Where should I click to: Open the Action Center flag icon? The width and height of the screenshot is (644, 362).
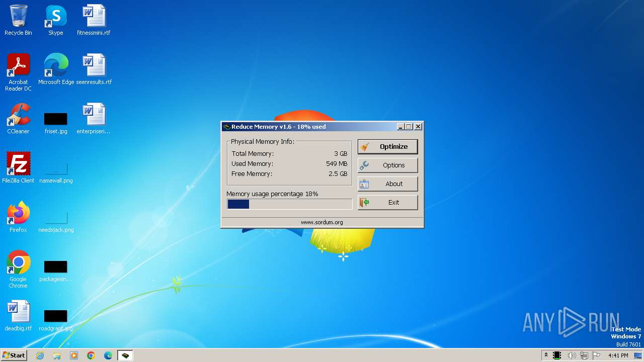pyautogui.click(x=597, y=355)
